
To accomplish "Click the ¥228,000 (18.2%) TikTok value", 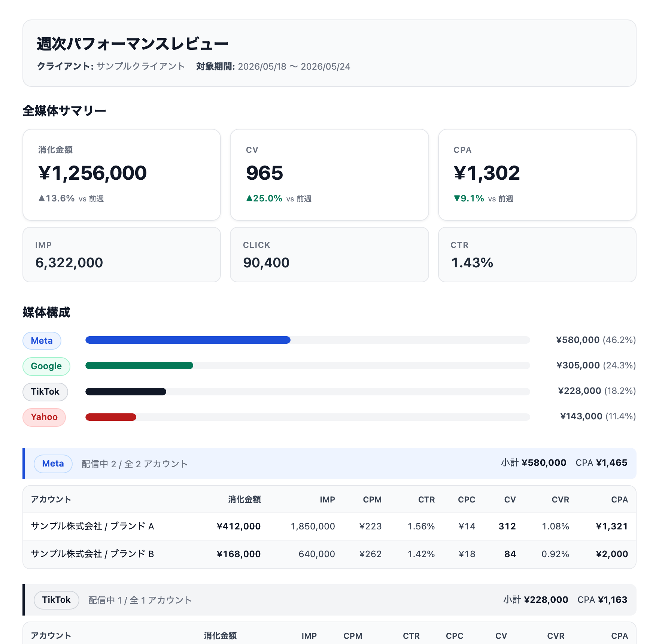I will coord(597,391).
